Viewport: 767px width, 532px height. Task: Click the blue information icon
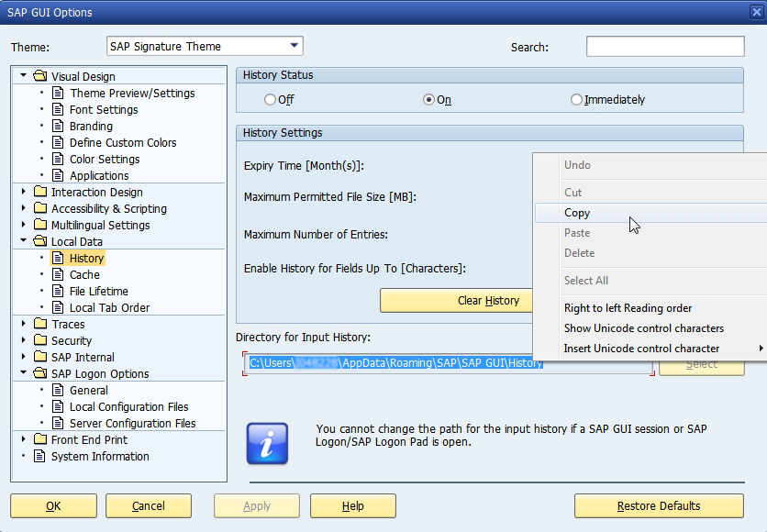tap(267, 444)
